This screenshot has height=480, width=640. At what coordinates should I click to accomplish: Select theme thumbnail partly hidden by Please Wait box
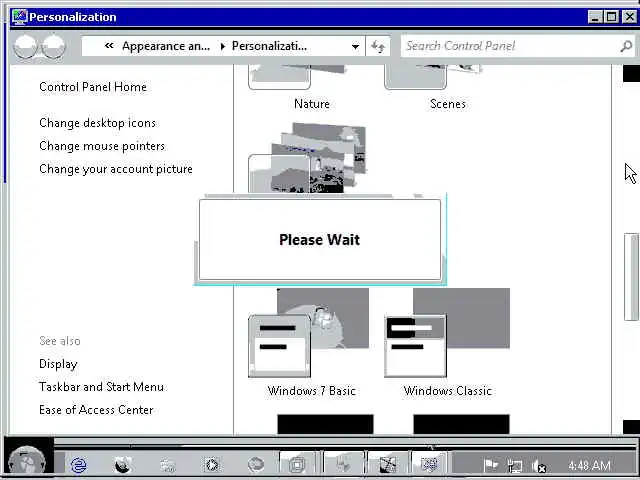click(x=307, y=158)
